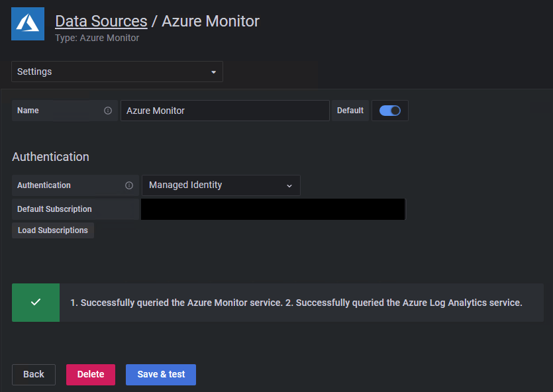This screenshot has height=392, width=553.
Task: Click the success notification message bar
Action: (x=298, y=303)
